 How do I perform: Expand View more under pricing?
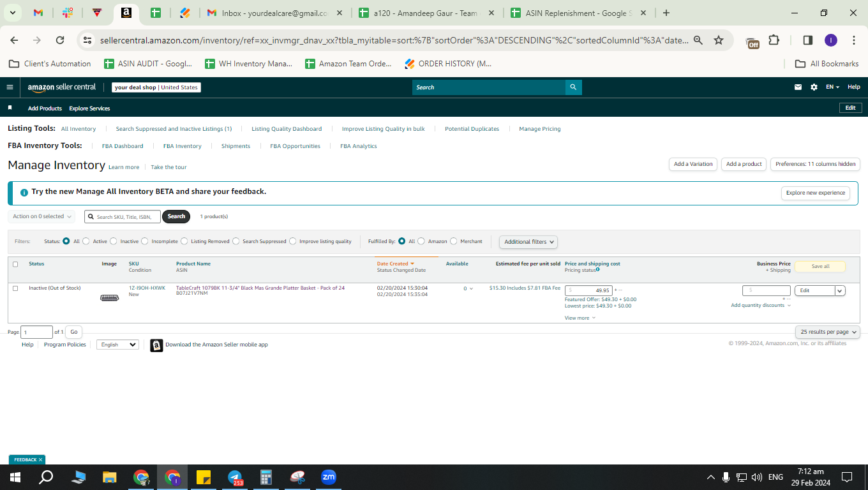580,318
